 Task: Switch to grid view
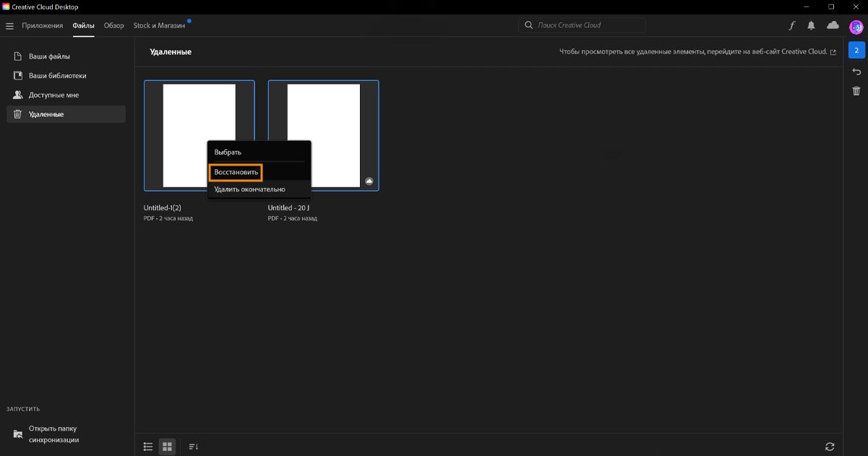tap(167, 447)
